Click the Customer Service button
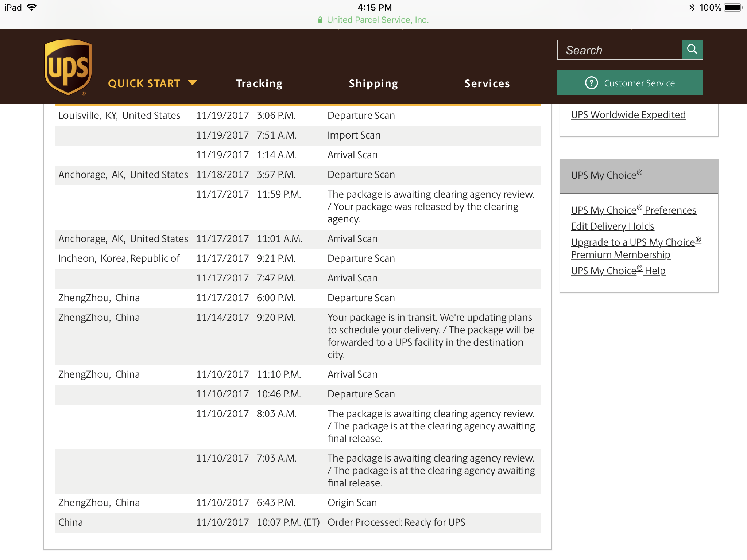Screen dimensions: 747x560 coord(639,83)
